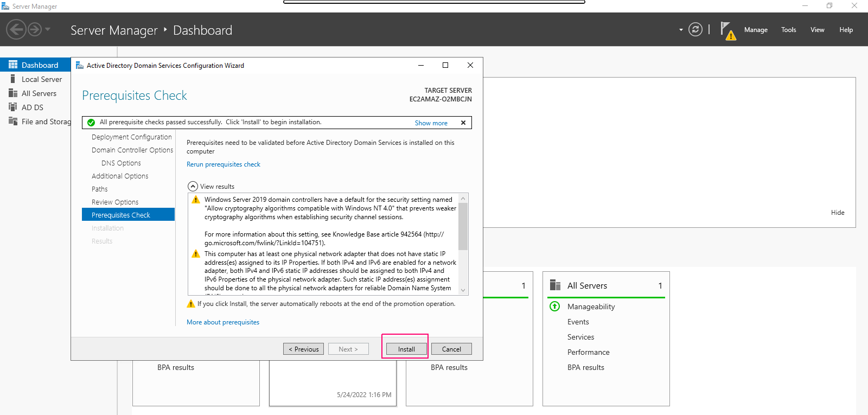Click the All Servers tile icon
868x415 pixels.
pos(555,285)
